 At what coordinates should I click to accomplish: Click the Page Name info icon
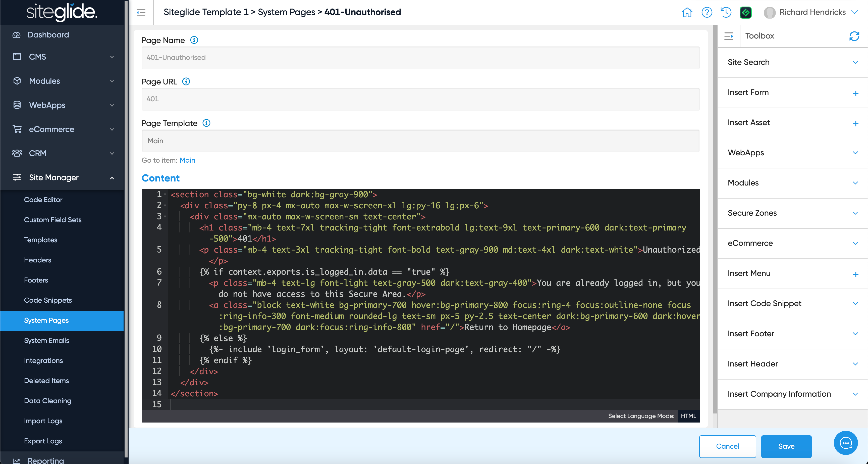[x=194, y=40]
